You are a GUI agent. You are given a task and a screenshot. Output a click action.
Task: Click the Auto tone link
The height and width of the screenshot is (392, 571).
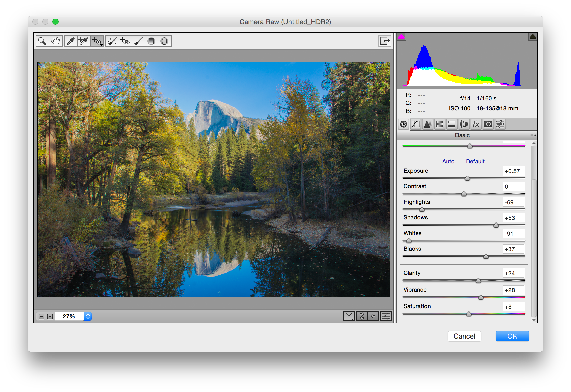coord(448,161)
